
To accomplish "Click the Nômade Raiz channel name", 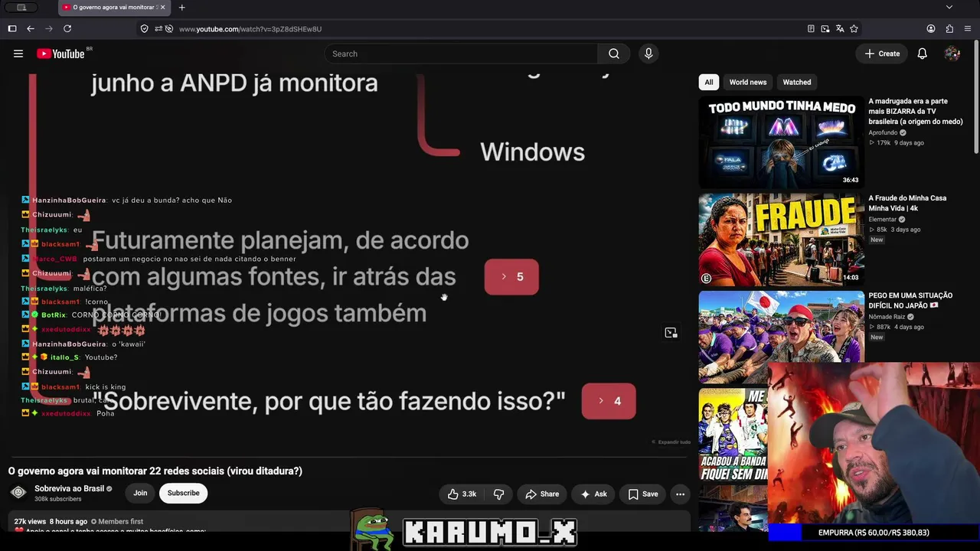I will pos(887,317).
